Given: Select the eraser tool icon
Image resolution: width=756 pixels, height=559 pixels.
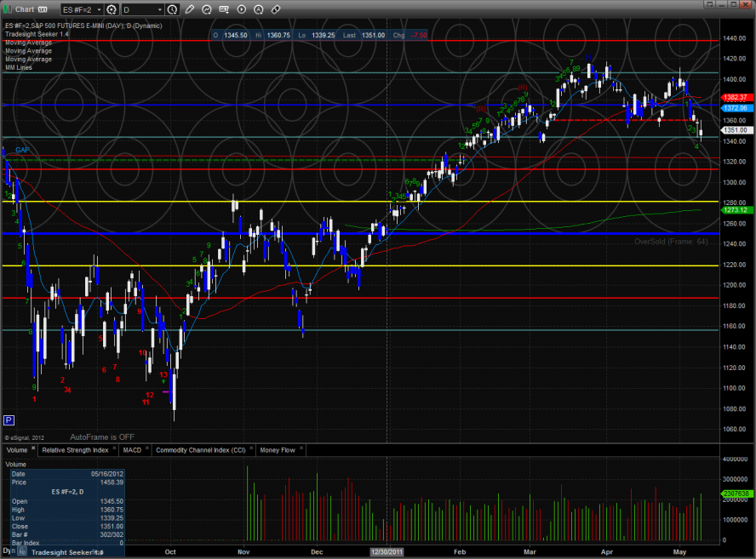Looking at the screenshot, I should 276,9.
